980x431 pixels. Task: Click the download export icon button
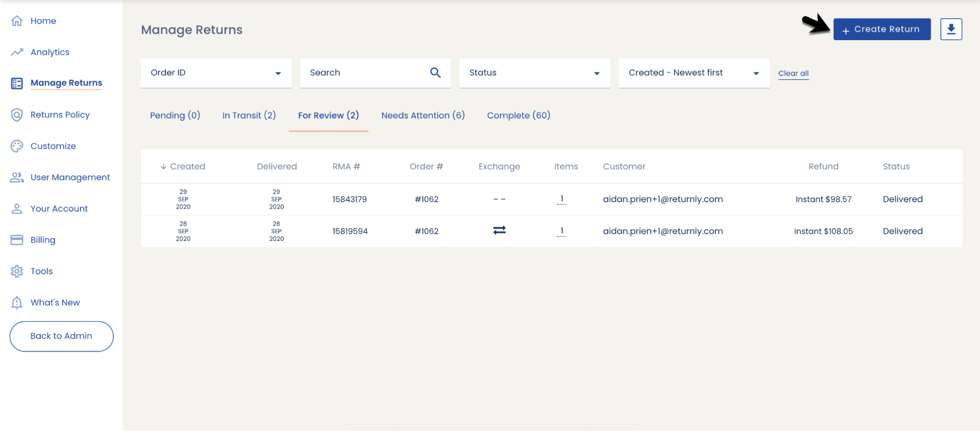[951, 29]
